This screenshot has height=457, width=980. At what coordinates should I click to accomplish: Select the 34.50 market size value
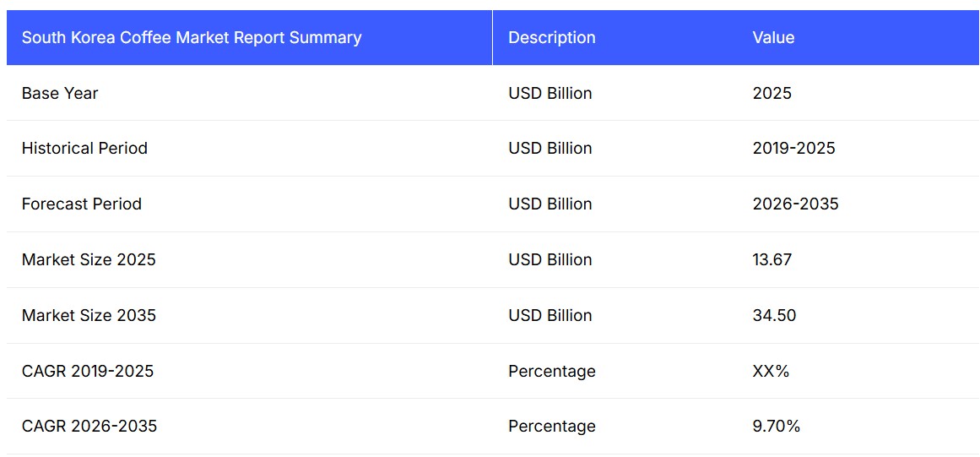[774, 316]
